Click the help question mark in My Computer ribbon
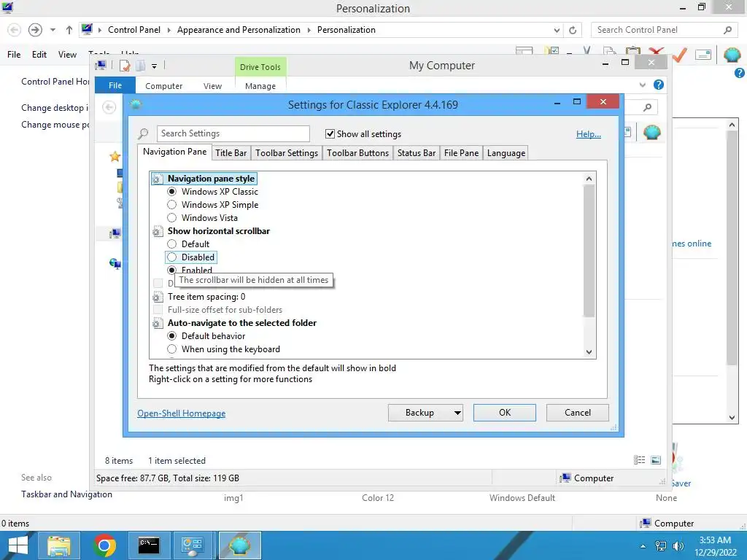 point(659,85)
